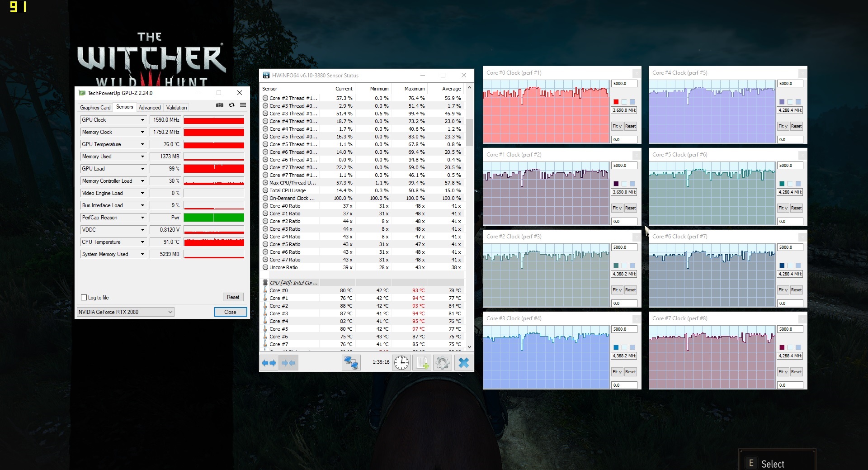This screenshot has width=868, height=470.
Task: Open the Validation tab in GPU-Z
Action: coord(176,108)
